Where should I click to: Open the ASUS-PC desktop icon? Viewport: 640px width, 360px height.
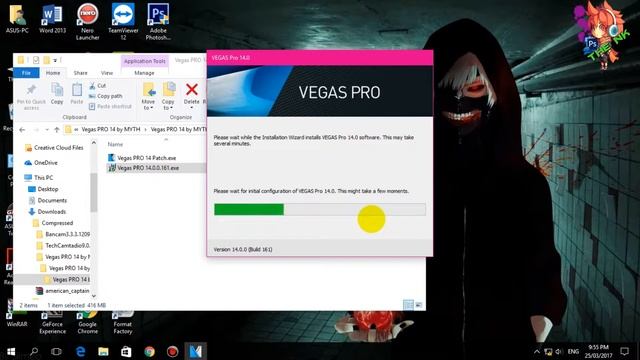click(17, 18)
